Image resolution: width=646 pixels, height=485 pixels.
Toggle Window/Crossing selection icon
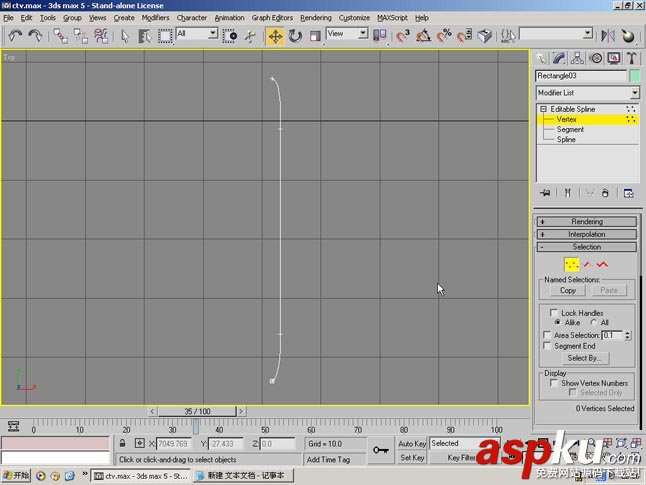tap(229, 36)
